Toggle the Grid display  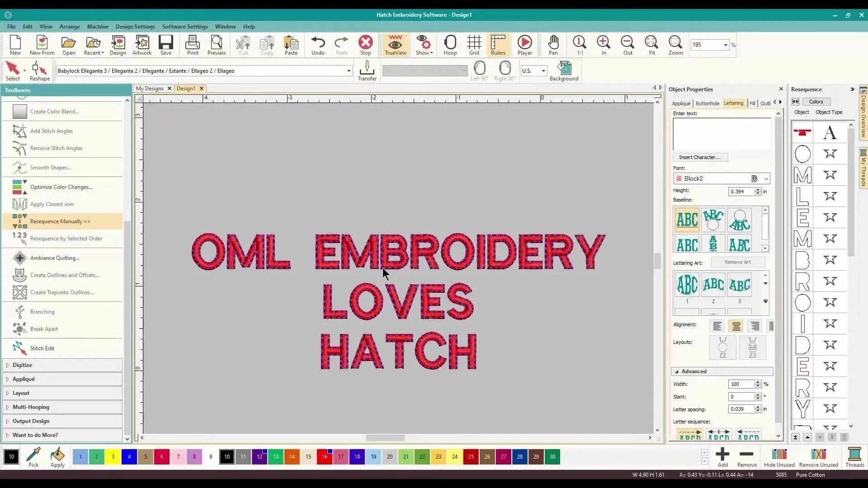coord(474,45)
